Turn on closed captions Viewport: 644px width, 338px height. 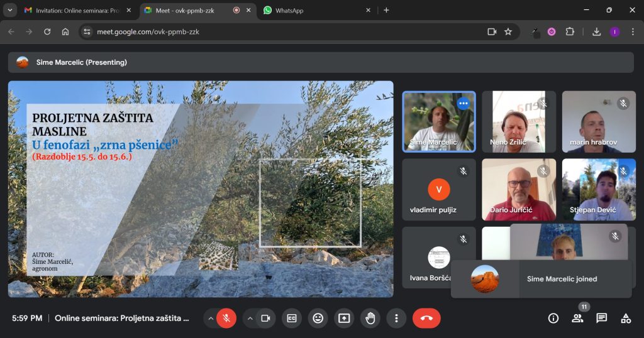click(x=292, y=319)
